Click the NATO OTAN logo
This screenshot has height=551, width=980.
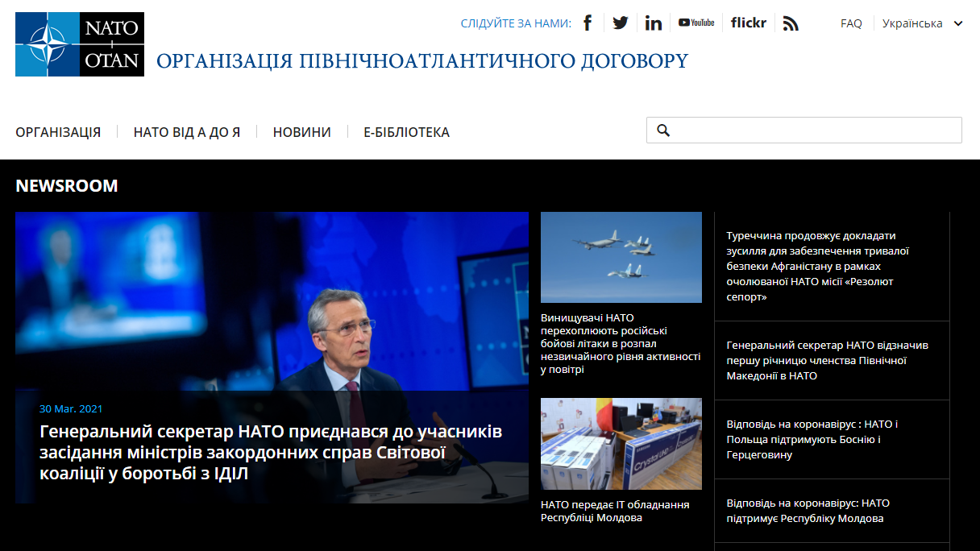click(80, 44)
